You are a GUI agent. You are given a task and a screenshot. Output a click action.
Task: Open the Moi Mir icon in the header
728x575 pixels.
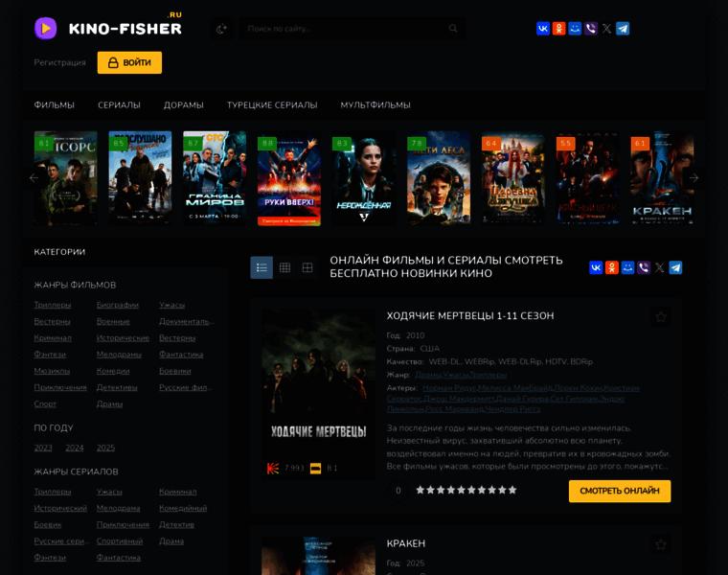tap(575, 29)
